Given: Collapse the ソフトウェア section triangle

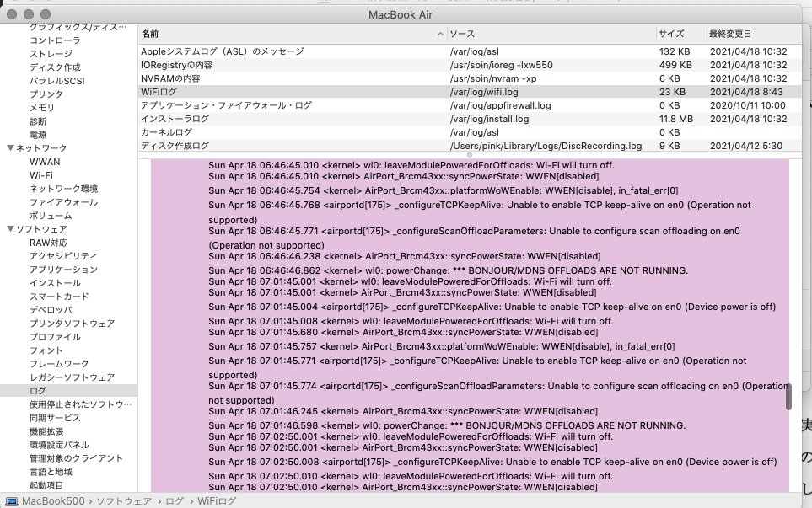Looking at the screenshot, I should 10,229.
